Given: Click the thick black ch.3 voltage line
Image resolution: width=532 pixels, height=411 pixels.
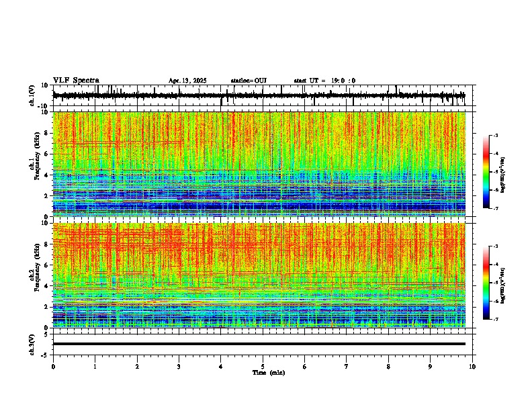Looking at the screenshot, I should tap(259, 344).
